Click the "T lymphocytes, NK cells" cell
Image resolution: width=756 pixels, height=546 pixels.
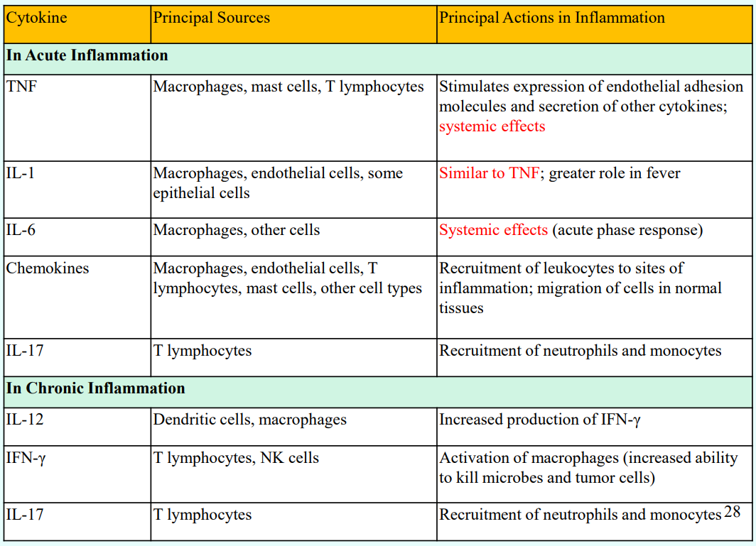pos(236,459)
